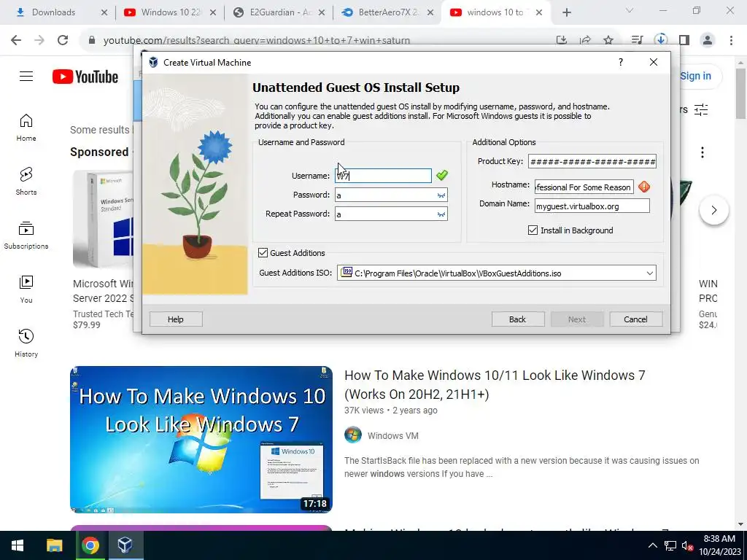Click the next arrow on sponsored carousel
The height and width of the screenshot is (560, 747).
[x=713, y=210]
